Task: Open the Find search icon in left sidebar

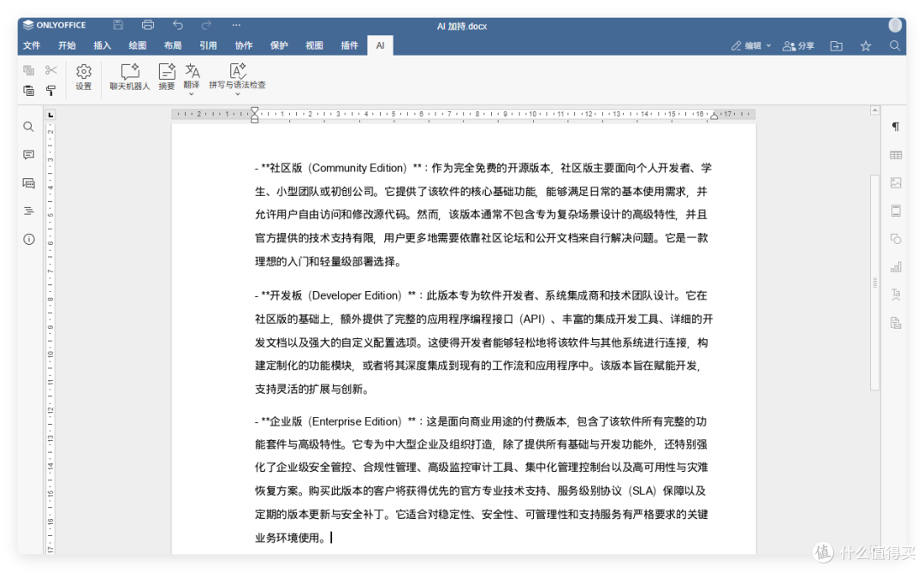Action: click(x=28, y=127)
